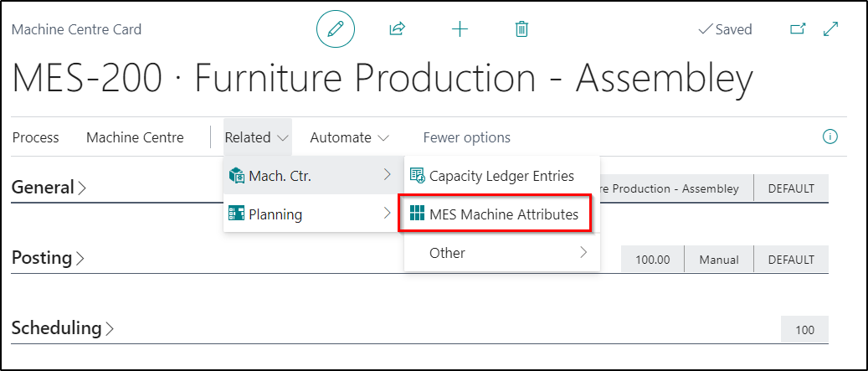Click the share icon
Image resolution: width=868 pixels, height=371 pixels.
coord(398,28)
